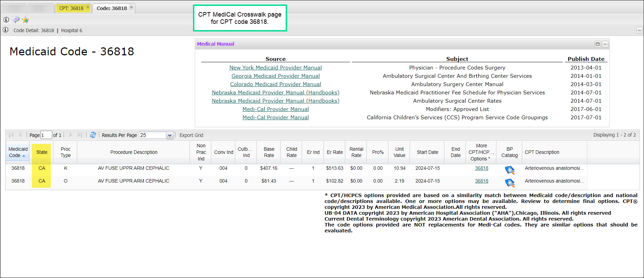
Task: Open the Results Per Page dropdown
Action: [169, 135]
